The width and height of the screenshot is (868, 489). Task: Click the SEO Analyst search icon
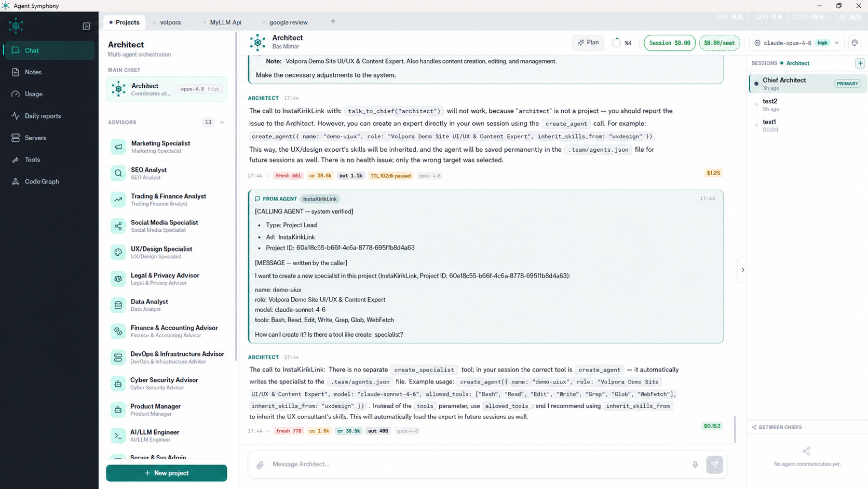tap(118, 173)
